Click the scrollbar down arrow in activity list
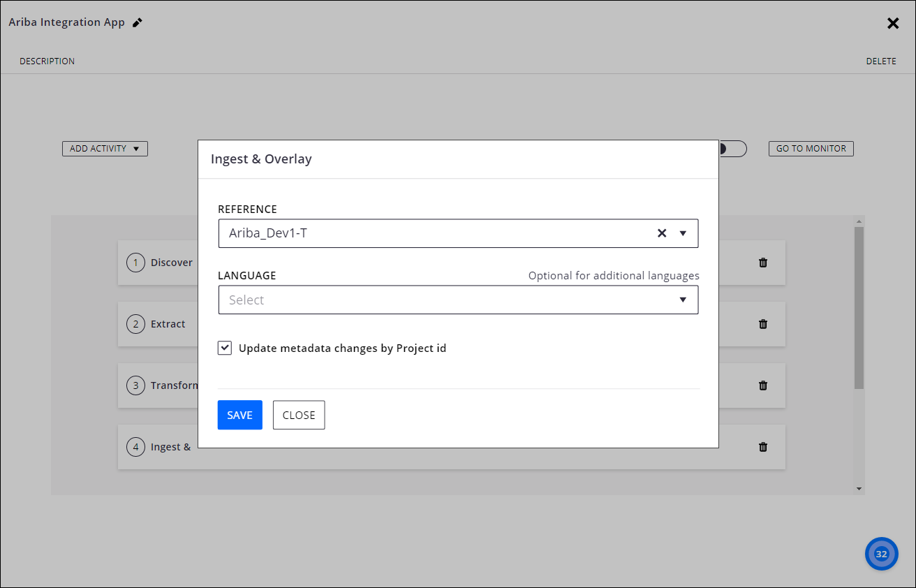Viewport: 916px width, 588px height. coord(859,490)
